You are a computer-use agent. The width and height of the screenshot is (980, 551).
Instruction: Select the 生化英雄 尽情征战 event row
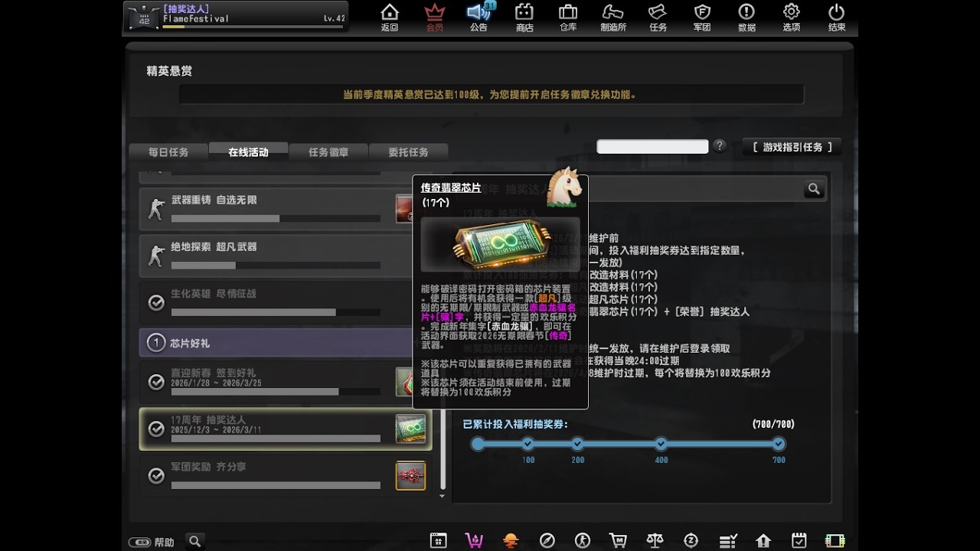click(x=277, y=302)
